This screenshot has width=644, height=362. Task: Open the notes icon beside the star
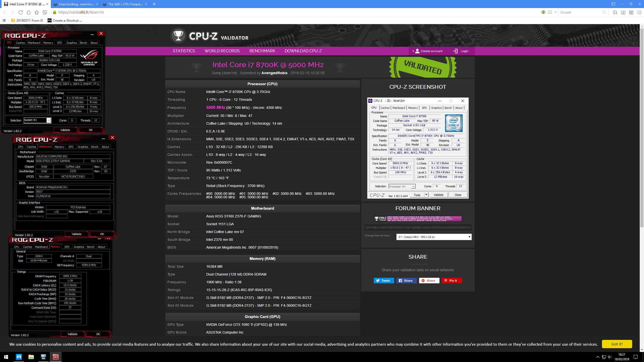(45, 12)
